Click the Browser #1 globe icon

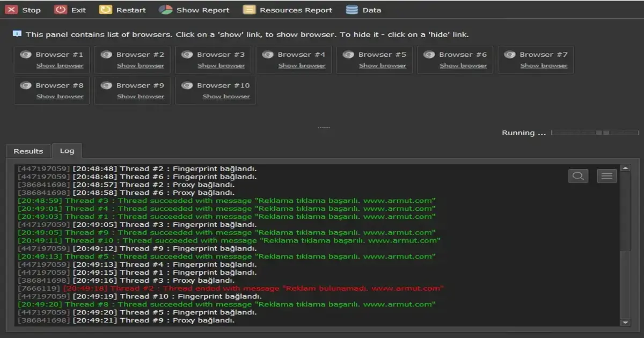tap(25, 54)
